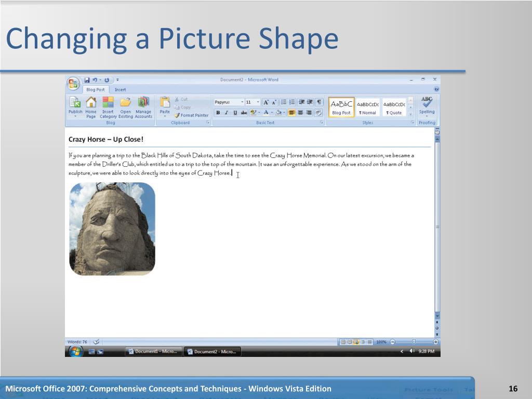Center the text alignment

300,113
